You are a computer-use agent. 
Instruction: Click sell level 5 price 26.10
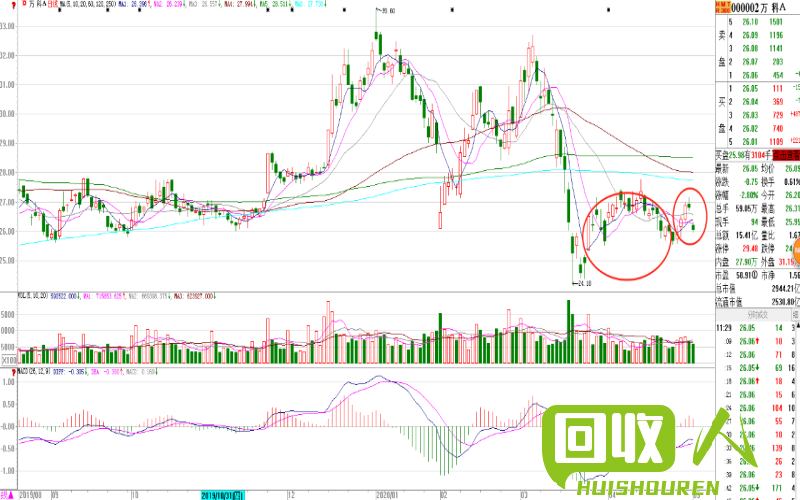click(750, 22)
